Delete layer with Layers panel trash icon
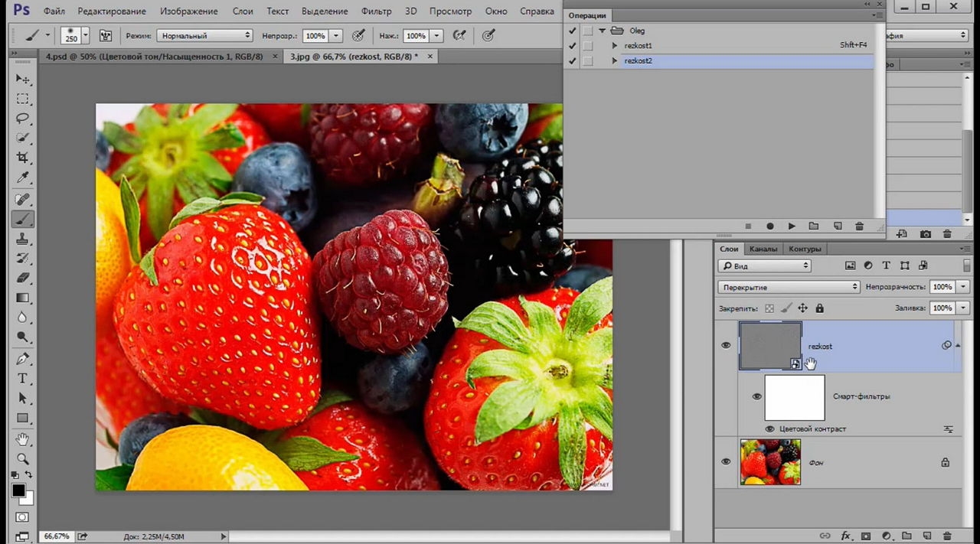 [x=947, y=536]
